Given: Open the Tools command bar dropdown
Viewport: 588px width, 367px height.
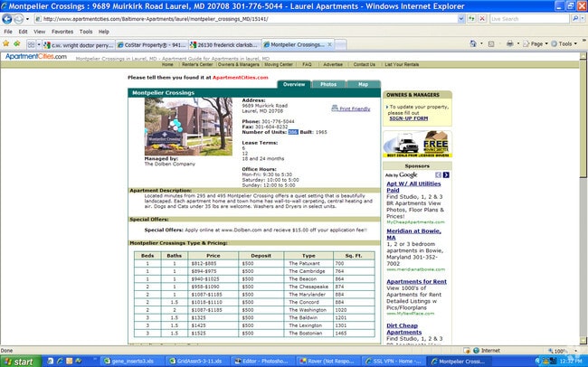Looking at the screenshot, I should tap(564, 44).
